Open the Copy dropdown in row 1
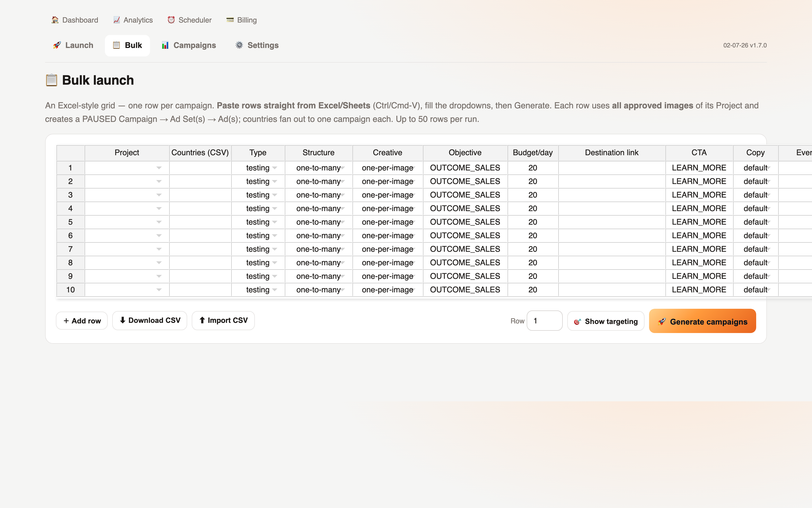 (x=769, y=168)
